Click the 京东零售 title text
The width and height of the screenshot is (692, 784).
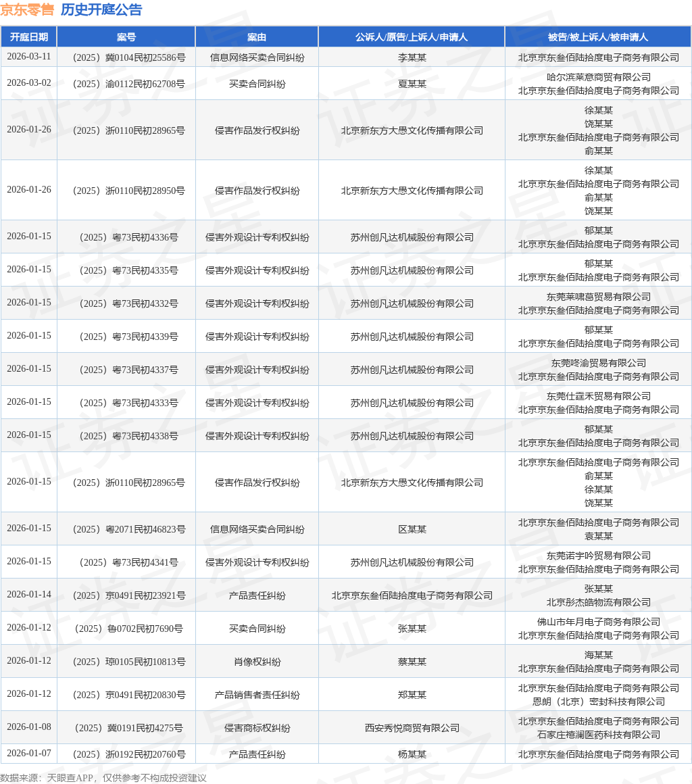pyautogui.click(x=27, y=9)
